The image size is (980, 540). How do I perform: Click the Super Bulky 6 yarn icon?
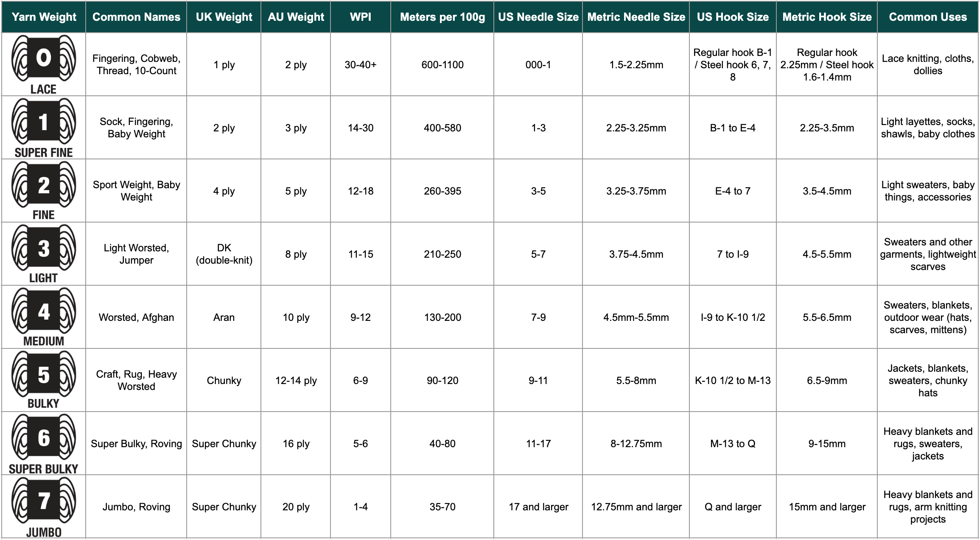coord(44,444)
